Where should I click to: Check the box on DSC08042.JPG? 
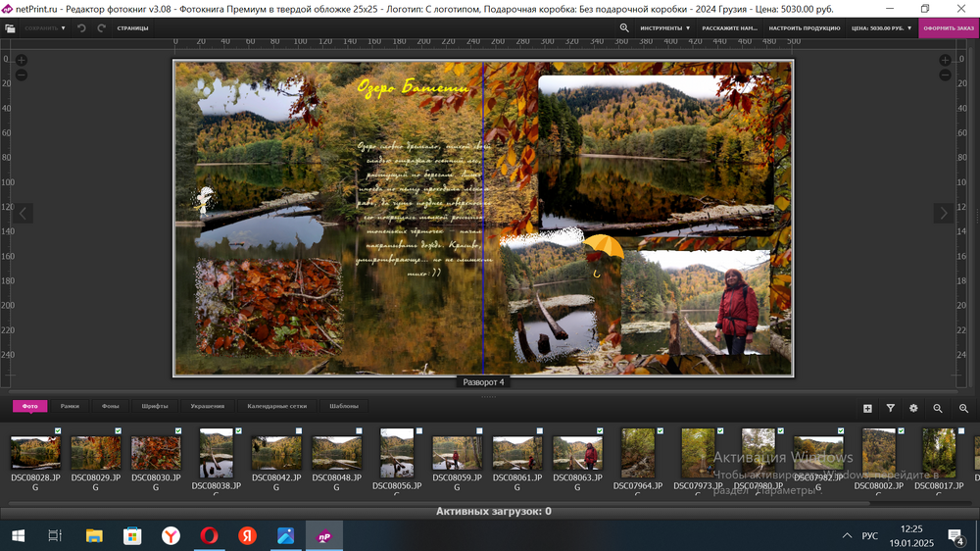point(299,431)
